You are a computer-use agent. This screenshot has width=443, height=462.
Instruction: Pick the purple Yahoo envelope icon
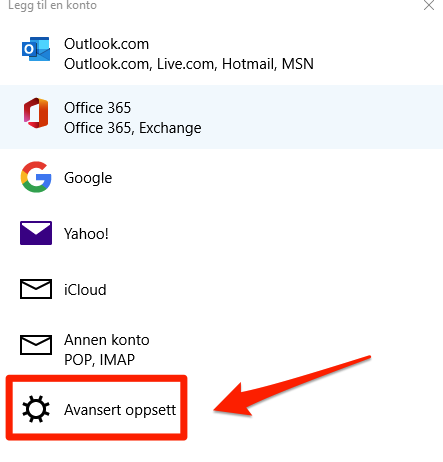pos(36,233)
